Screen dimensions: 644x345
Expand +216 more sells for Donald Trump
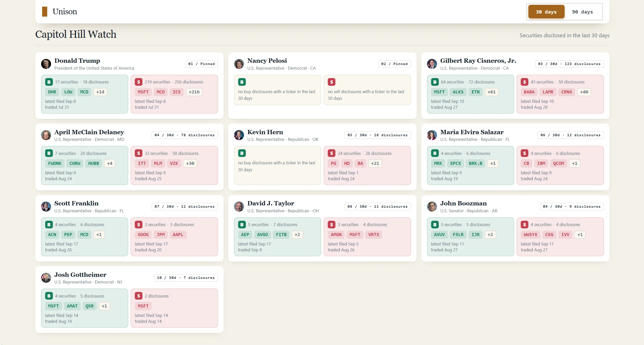[194, 92]
